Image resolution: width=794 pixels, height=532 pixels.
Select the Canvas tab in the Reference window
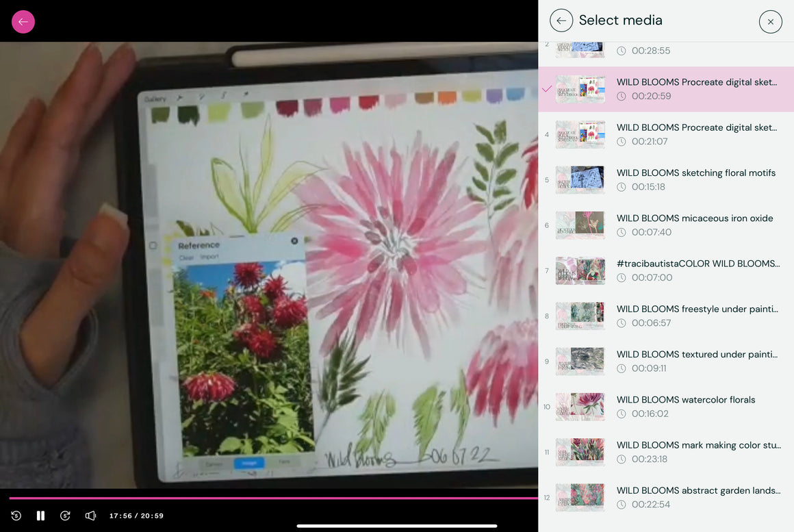[214, 462]
